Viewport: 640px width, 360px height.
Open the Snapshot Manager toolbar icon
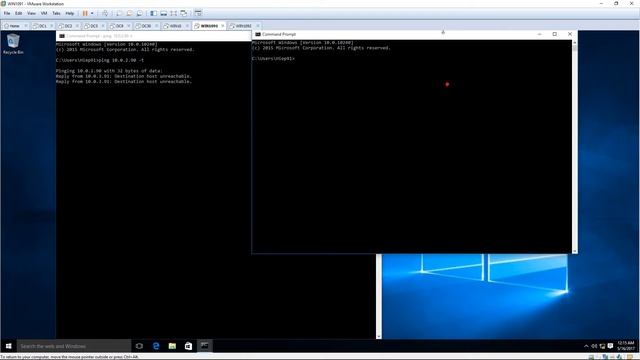140,13
